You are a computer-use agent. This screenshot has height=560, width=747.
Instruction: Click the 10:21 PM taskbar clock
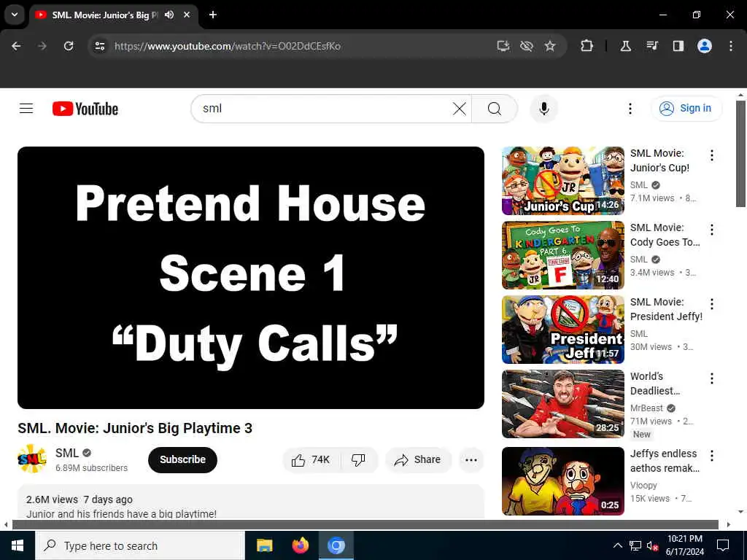click(x=684, y=545)
